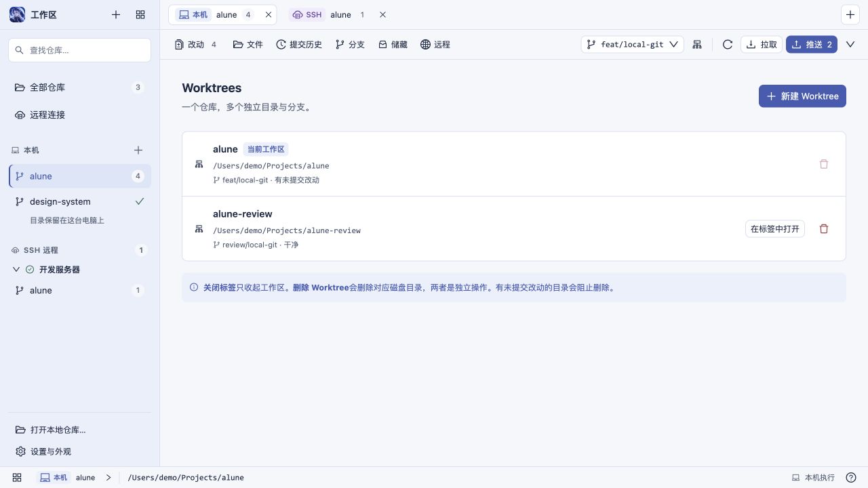Add local repository via 本机 plus icon
Viewport: 868px width, 488px height.
tap(138, 150)
